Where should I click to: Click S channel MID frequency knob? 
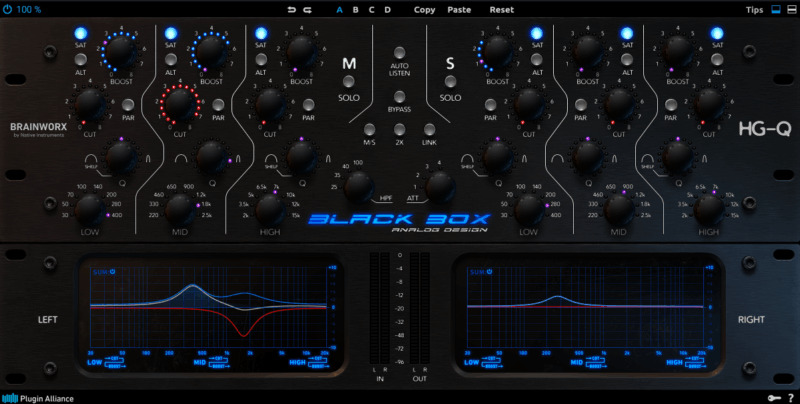[x=619, y=210]
